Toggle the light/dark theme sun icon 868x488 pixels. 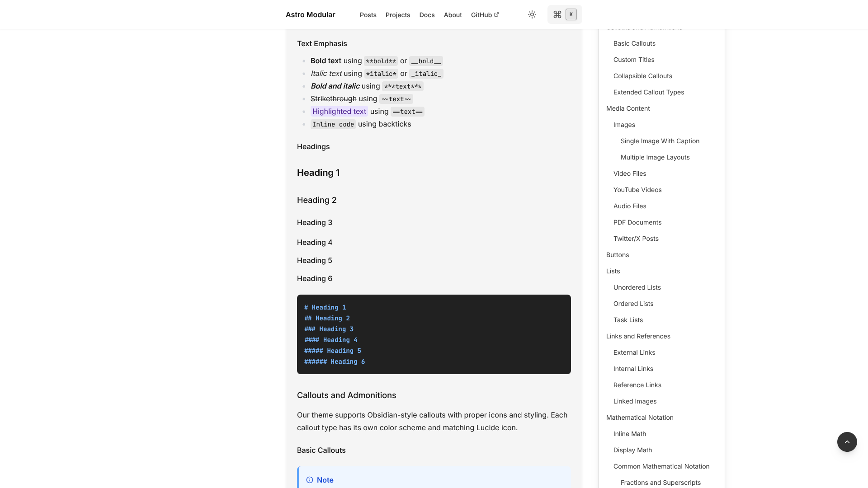(532, 14)
